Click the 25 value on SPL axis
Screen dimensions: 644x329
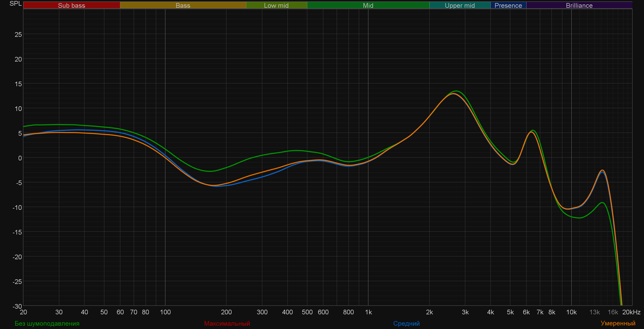click(x=18, y=34)
